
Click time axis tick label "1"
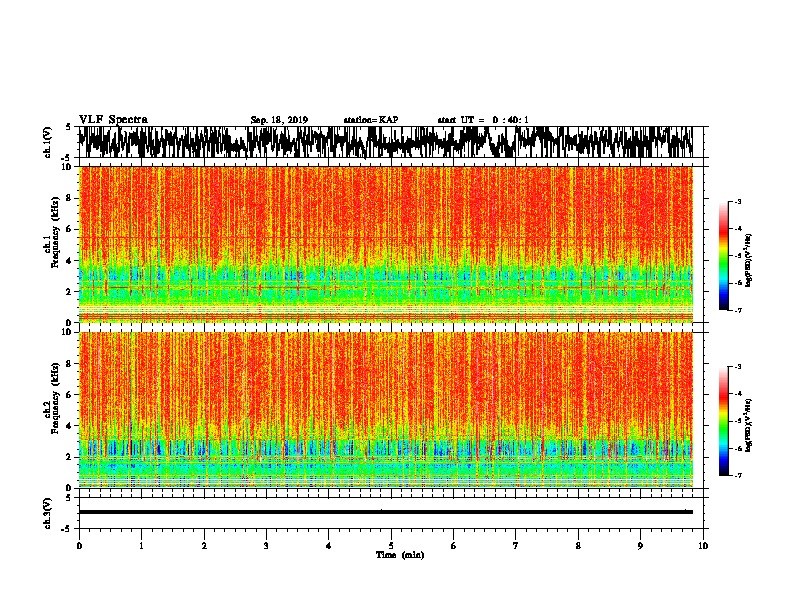[141, 546]
